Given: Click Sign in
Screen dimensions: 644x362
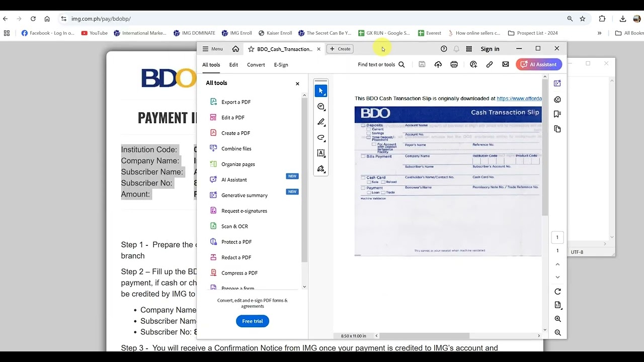Looking at the screenshot, I should (490, 49).
